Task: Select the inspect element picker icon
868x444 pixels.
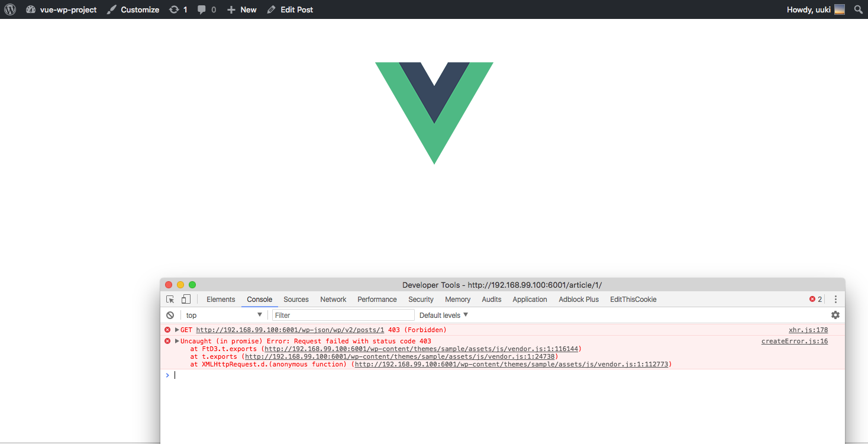Action: [x=170, y=300]
